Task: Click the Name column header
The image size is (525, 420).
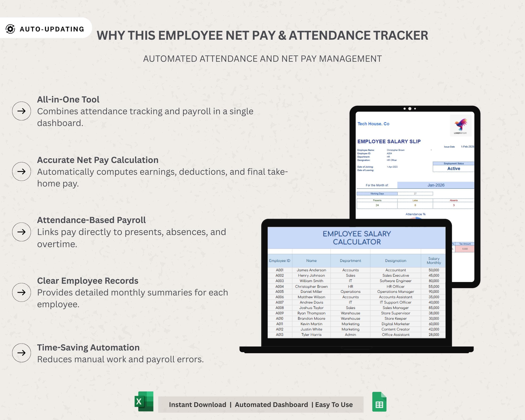Action: [311, 261]
